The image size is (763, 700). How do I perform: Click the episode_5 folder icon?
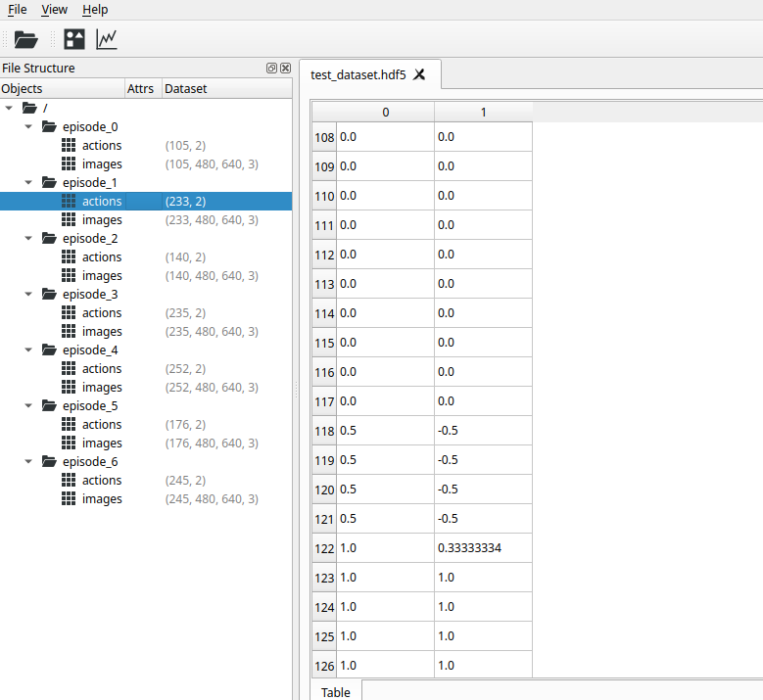pos(49,406)
